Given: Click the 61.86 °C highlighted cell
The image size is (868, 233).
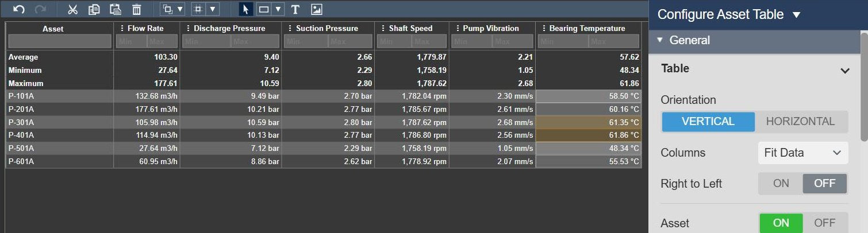Looking at the screenshot, I should (589, 135).
